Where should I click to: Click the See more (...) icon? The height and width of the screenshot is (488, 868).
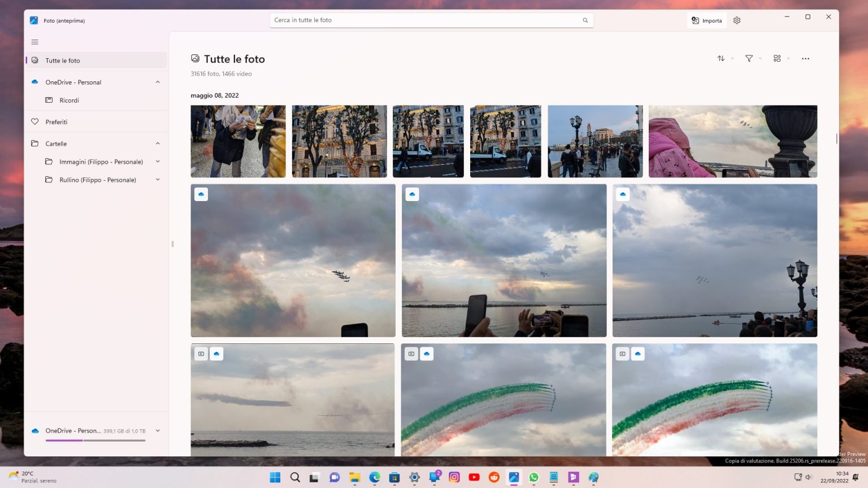coord(805,58)
